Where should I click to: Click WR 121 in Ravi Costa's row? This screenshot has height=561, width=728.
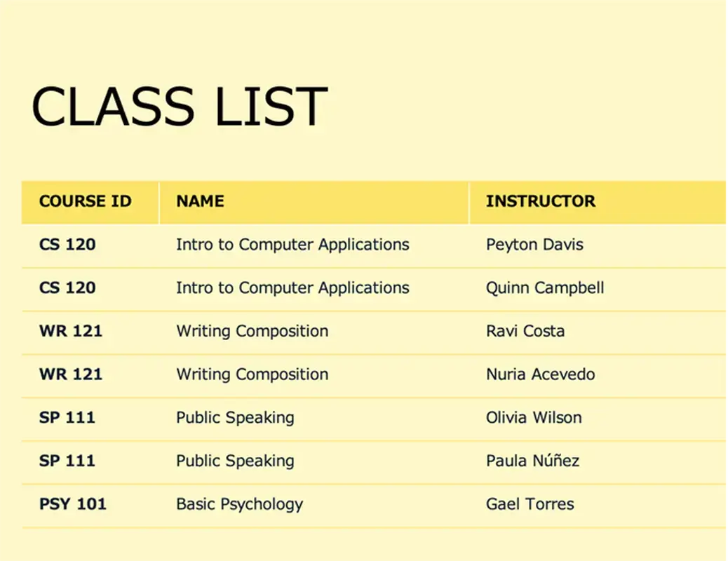tap(71, 331)
